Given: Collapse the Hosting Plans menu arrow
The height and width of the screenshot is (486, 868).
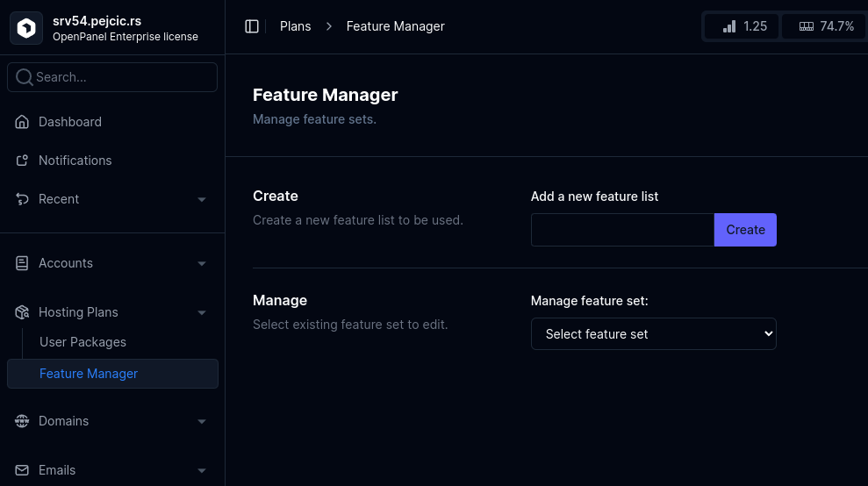Looking at the screenshot, I should pyautogui.click(x=202, y=313).
